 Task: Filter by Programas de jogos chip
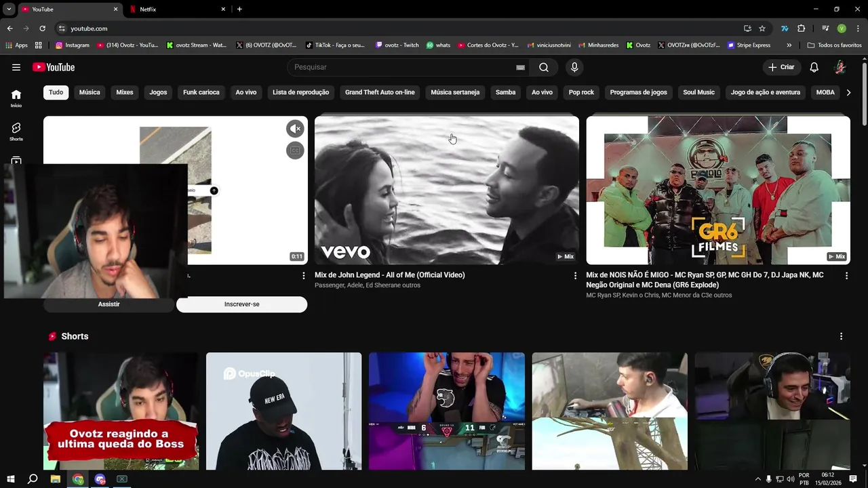[x=638, y=92]
